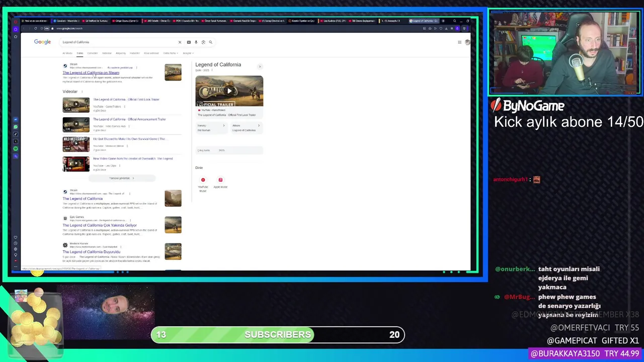The image size is (644, 362).
Task: Open three-dot menu on GameTrailers video
Action: click(x=124, y=107)
